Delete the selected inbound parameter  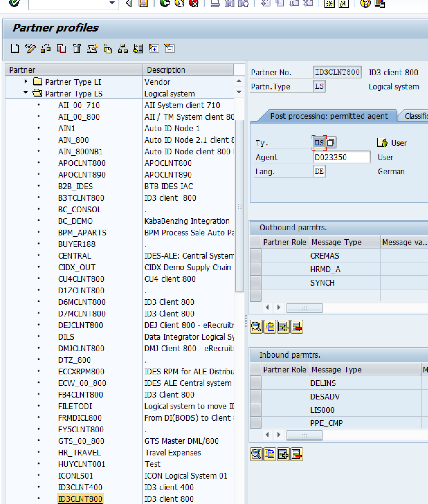297,454
